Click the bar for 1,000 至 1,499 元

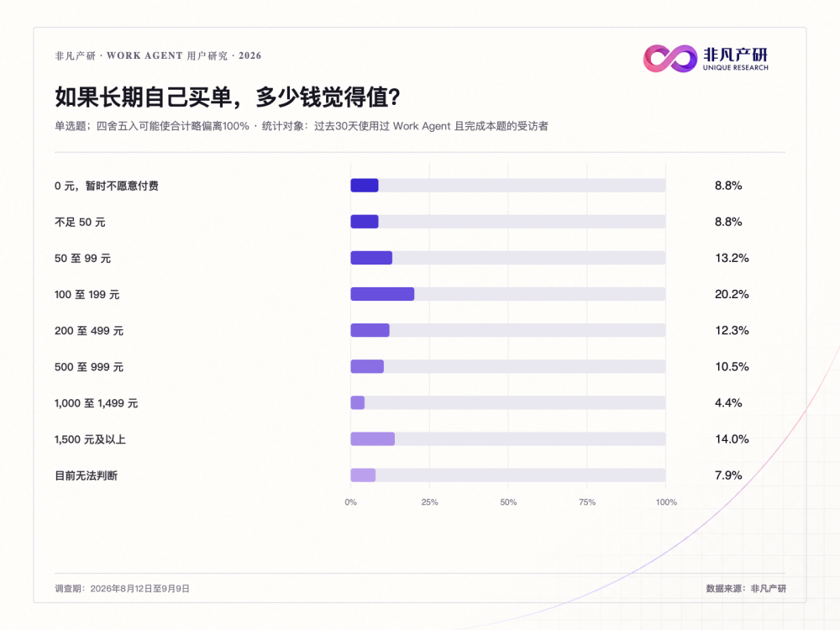[357, 403]
